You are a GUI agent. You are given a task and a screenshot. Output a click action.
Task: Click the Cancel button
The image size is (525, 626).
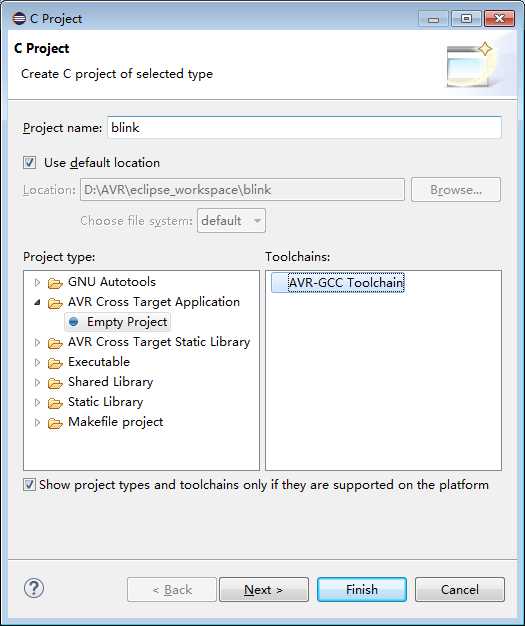460,589
